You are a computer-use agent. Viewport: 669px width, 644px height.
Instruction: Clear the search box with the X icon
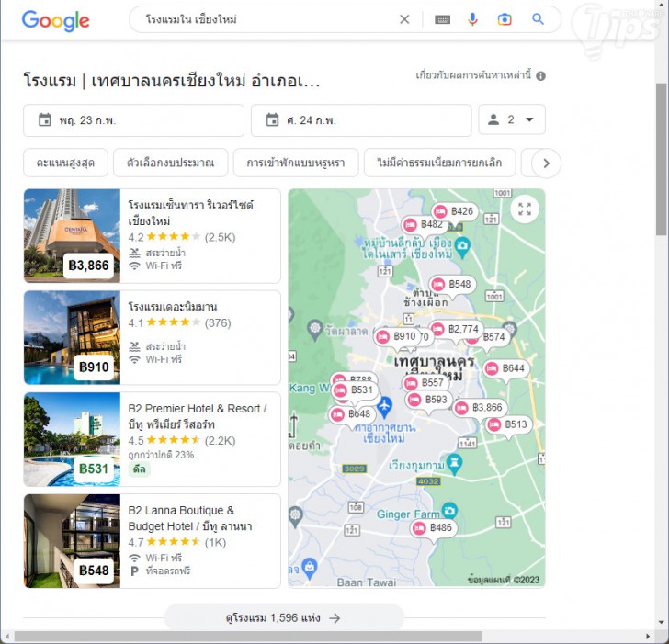(404, 19)
